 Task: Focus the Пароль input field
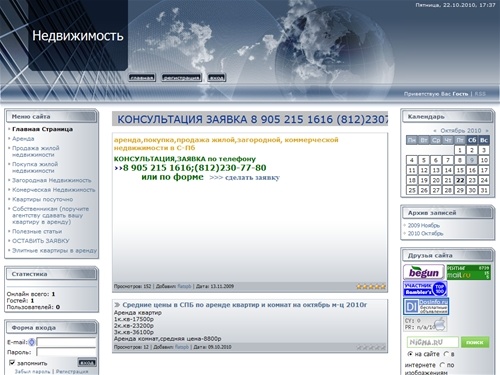click(x=66, y=352)
